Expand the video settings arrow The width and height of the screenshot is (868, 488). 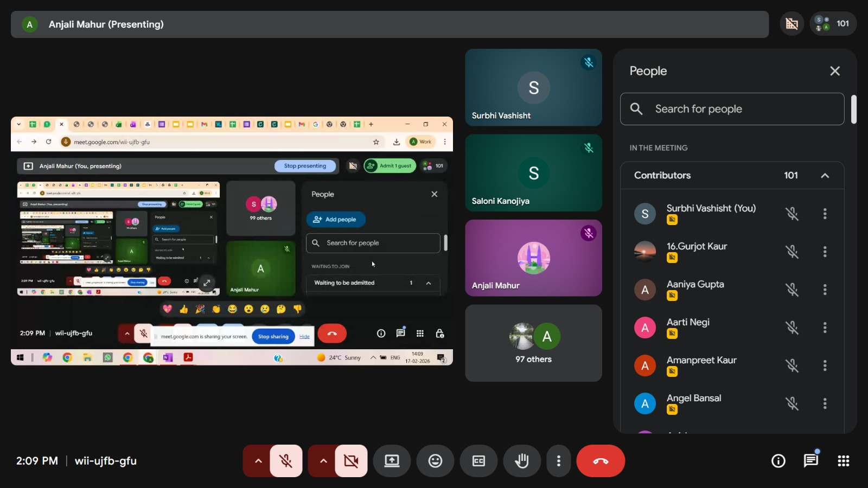click(323, 461)
